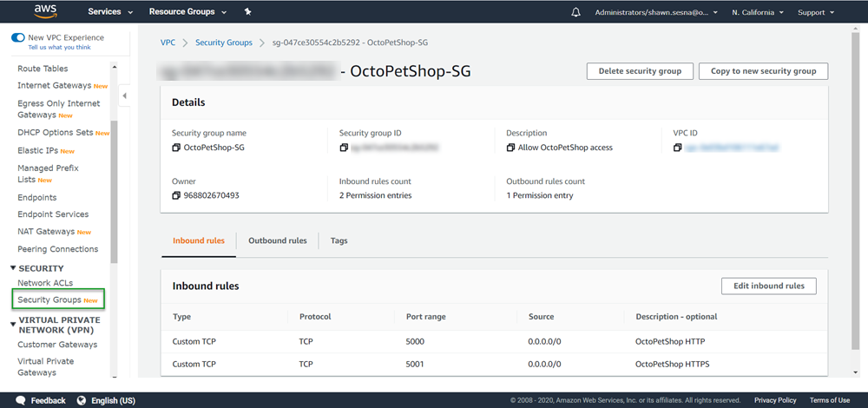
Task: Click the Protocol column header
Action: pyautogui.click(x=315, y=317)
